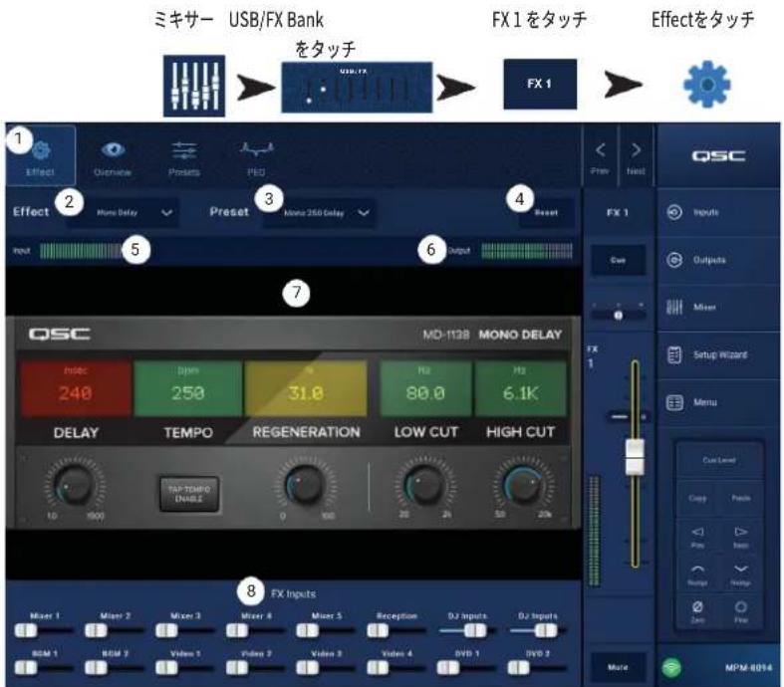Select the Low Cut Hz value display
Viewport: 784px width, 687px height.
click(x=425, y=387)
